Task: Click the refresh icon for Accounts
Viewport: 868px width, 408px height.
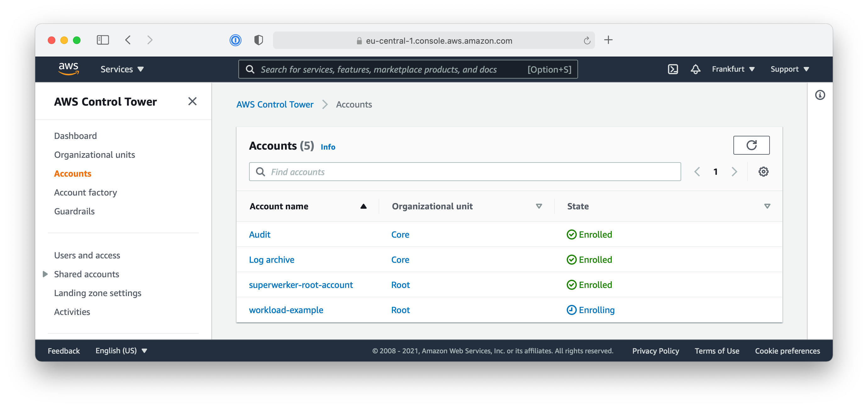Action: pos(751,145)
